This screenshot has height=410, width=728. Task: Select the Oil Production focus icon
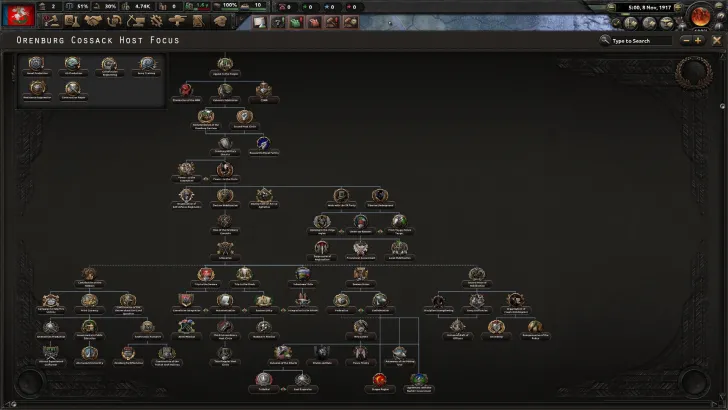pos(73,63)
